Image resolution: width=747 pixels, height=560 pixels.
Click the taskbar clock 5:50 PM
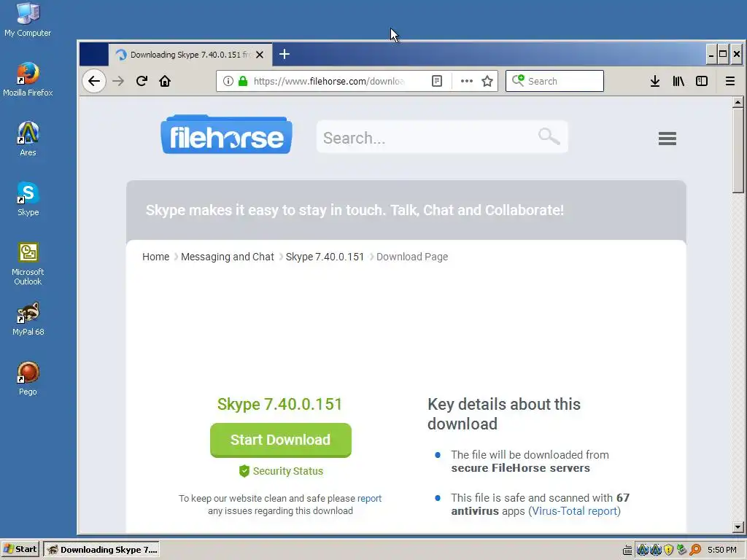[721, 550]
